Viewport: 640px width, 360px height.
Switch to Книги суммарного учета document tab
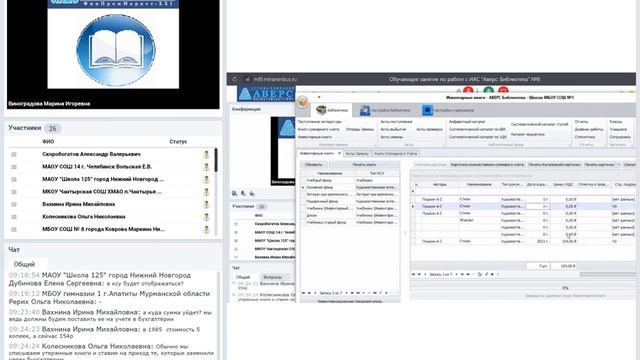tap(396, 154)
